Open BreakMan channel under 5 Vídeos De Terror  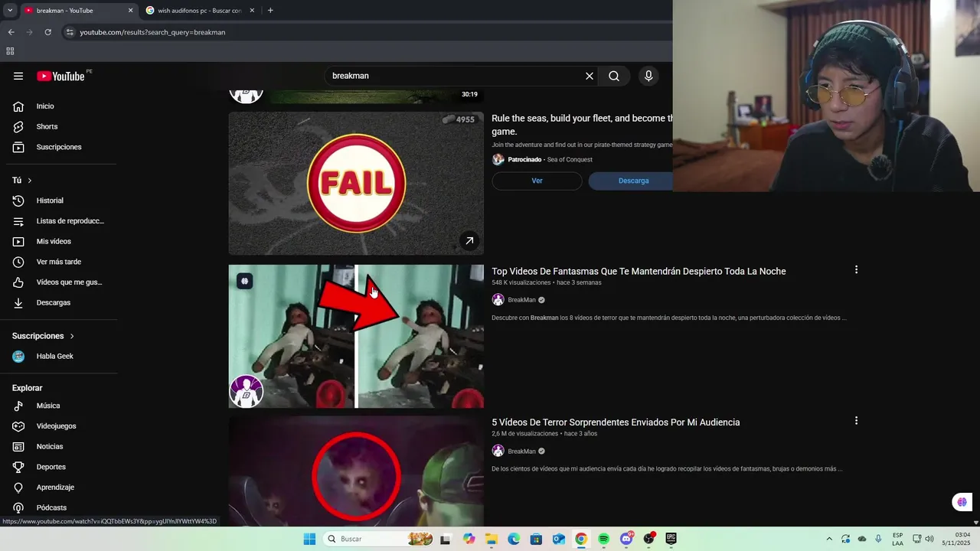point(521,452)
